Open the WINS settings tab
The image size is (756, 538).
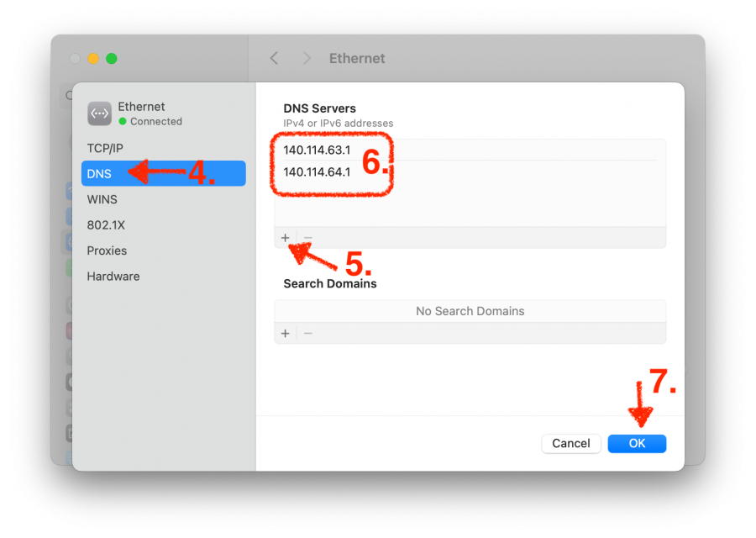[x=102, y=199]
